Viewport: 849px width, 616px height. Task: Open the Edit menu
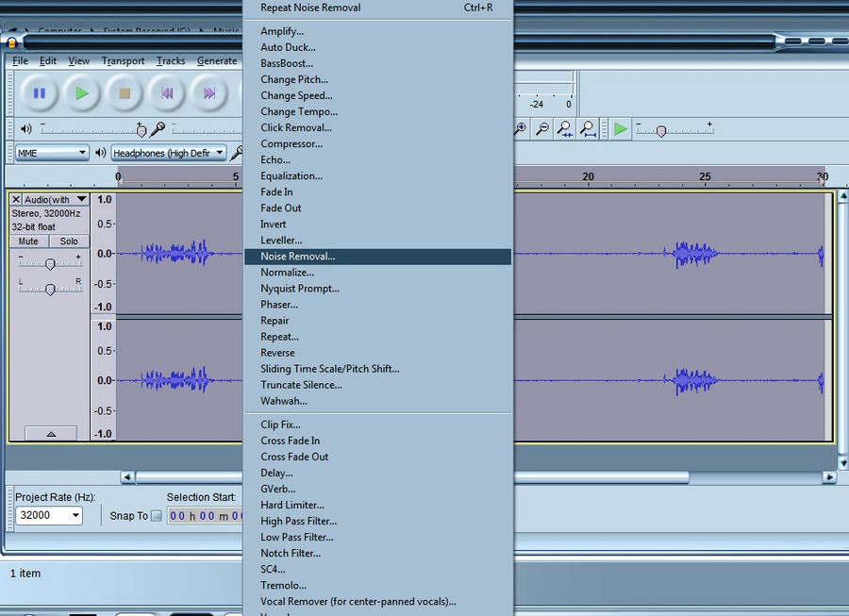[x=48, y=60]
